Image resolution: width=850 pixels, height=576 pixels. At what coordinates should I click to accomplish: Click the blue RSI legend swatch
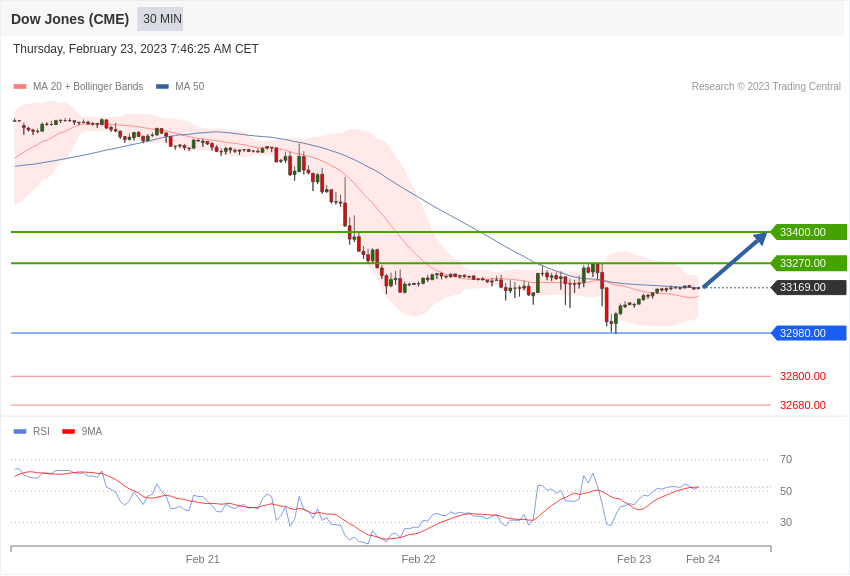point(20,432)
